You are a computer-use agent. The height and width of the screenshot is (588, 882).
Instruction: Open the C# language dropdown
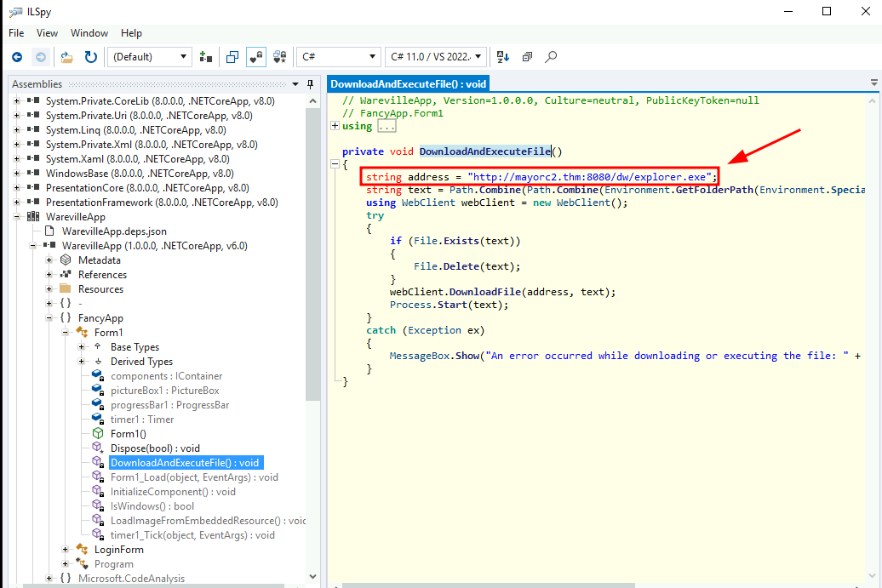point(339,57)
